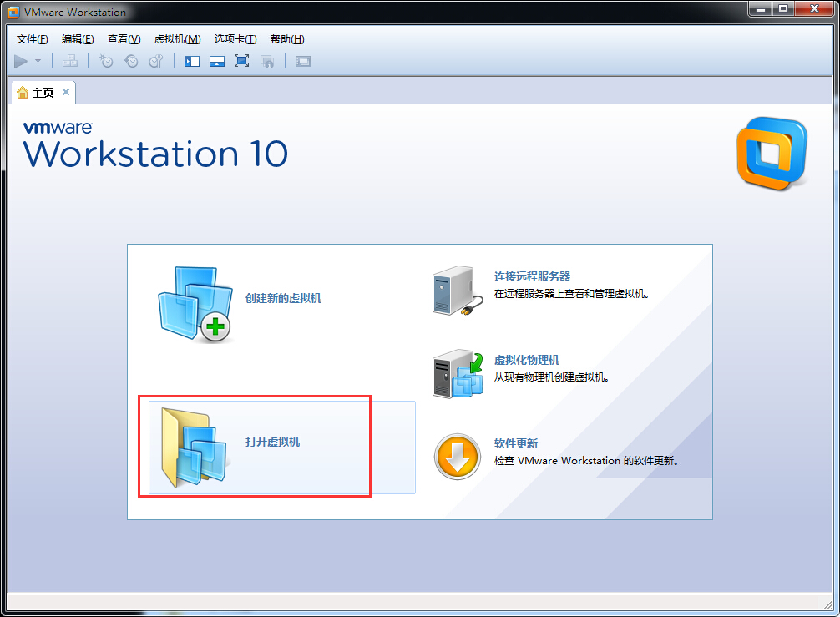Click the VMware icon in the title bar
The image size is (840, 617).
[x=13, y=12]
